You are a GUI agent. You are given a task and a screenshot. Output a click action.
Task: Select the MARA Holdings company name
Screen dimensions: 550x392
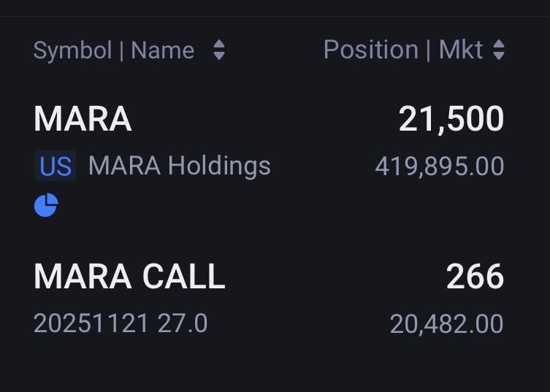coord(179,166)
